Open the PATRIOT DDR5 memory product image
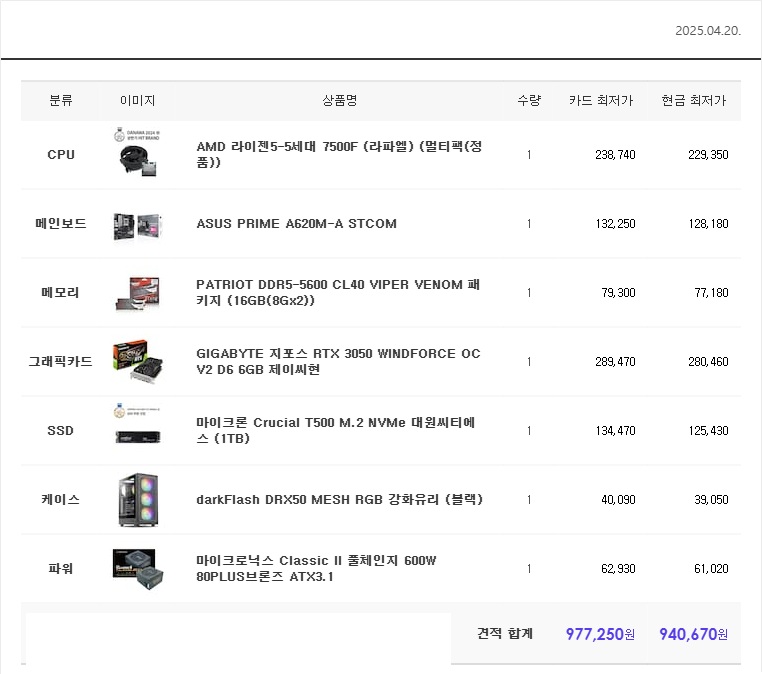The image size is (762, 674). tap(137, 293)
